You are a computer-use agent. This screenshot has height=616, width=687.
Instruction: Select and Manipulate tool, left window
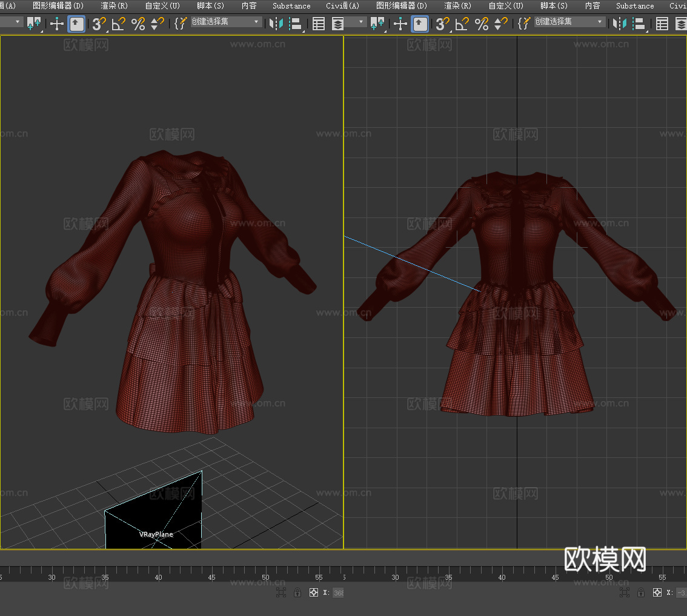click(x=57, y=24)
